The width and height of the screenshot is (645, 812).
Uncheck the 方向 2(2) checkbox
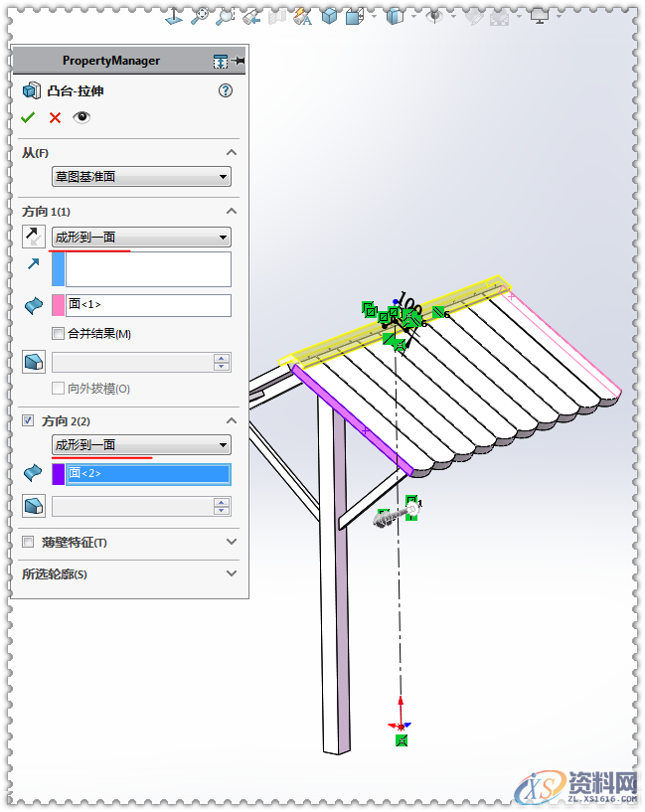(28, 420)
